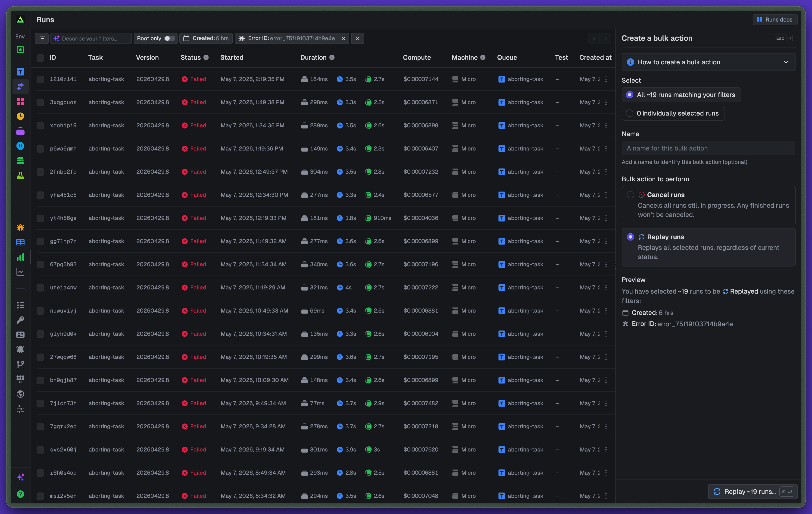812x514 pixels.
Task: Expand How to create a bulk action
Action: 709,62
